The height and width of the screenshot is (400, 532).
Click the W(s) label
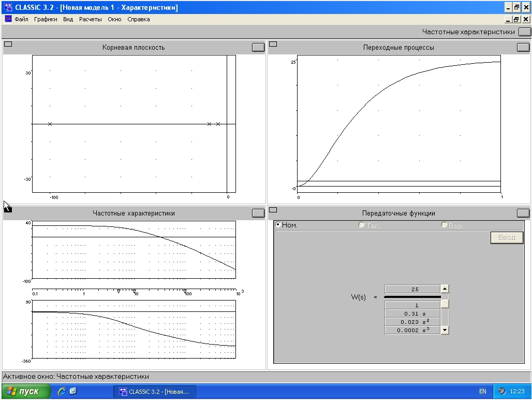pos(358,297)
